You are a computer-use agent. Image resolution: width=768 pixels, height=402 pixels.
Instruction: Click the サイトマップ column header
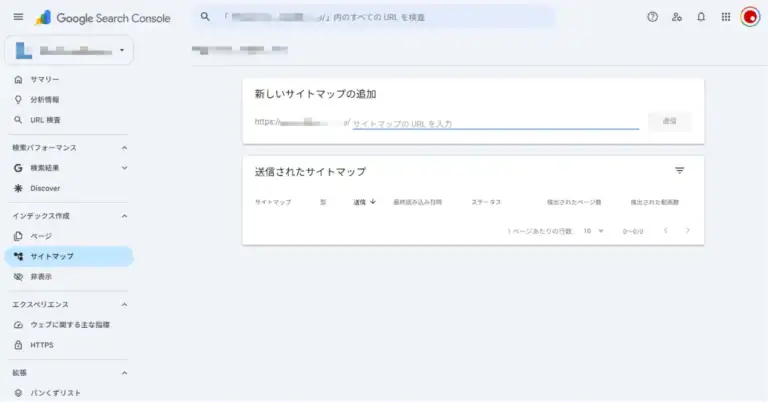tap(273, 202)
